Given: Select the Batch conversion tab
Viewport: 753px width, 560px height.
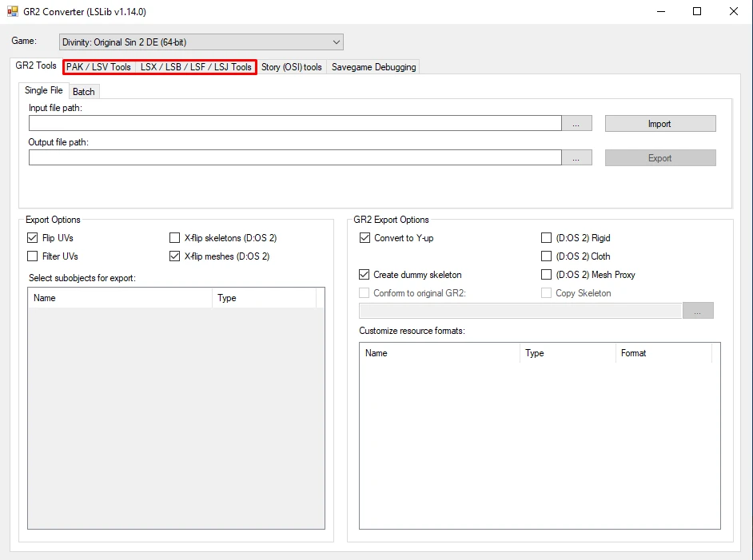Looking at the screenshot, I should tap(83, 91).
